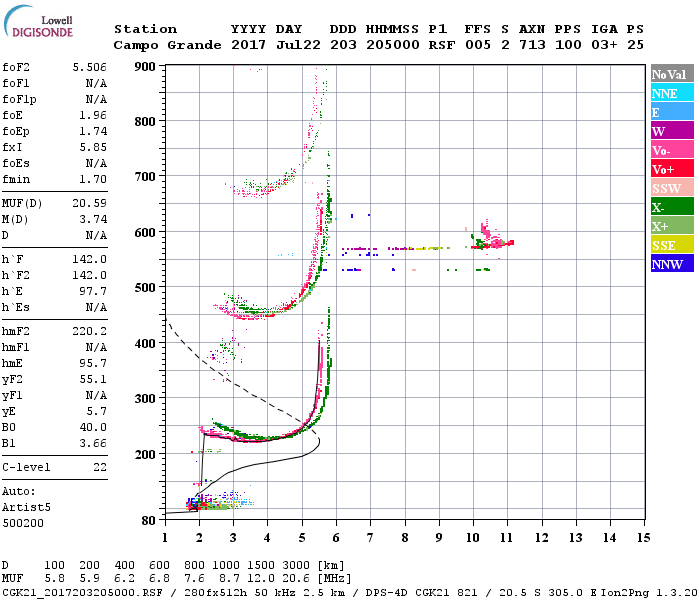This screenshot has width=700, height=600.
Task: Click the yF2 value 55.1
Action: tap(93, 379)
